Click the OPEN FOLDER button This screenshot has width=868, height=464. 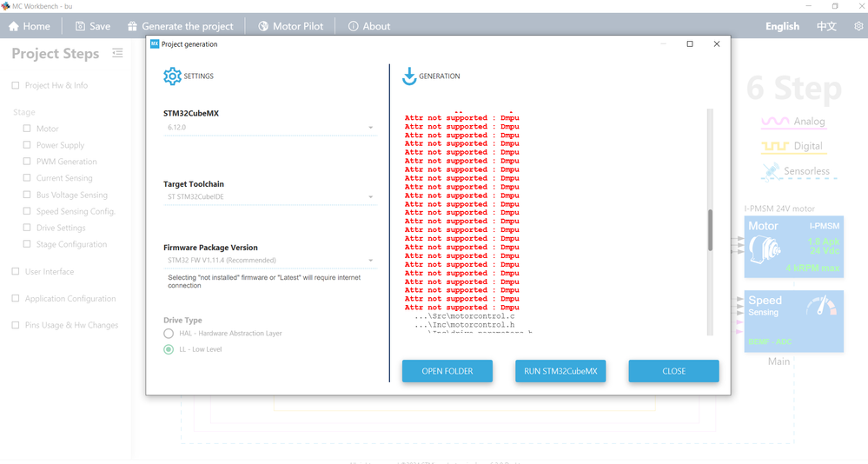pos(447,371)
